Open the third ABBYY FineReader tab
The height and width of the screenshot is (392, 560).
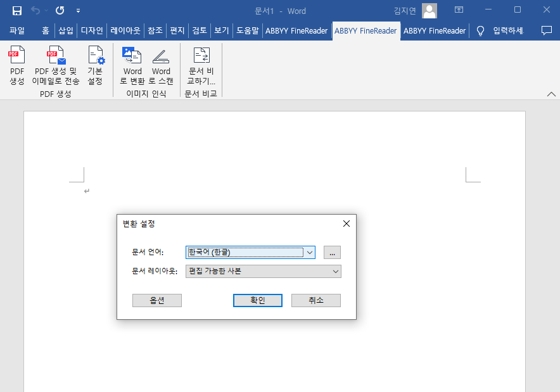coord(435,30)
